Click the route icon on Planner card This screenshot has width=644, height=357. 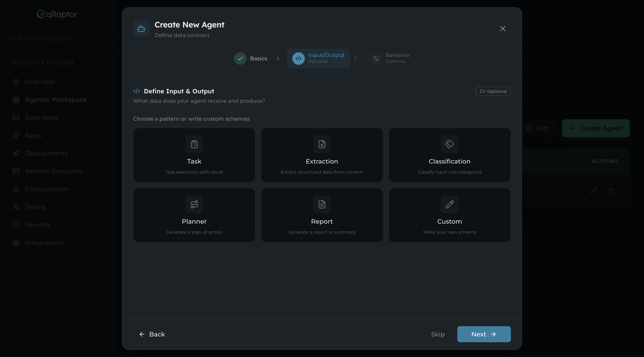click(x=194, y=204)
